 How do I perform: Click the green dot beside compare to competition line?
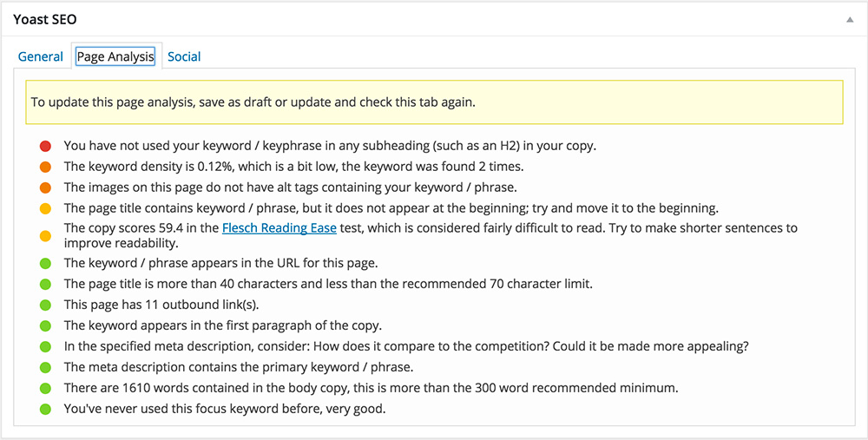(x=45, y=346)
